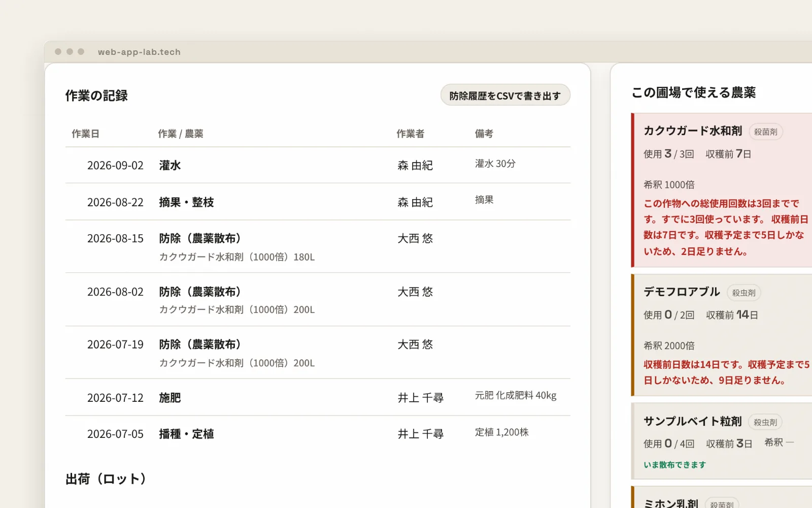Click 大西 悠 in the 2026-07-19 row
The image size is (812, 508).
tap(415, 345)
